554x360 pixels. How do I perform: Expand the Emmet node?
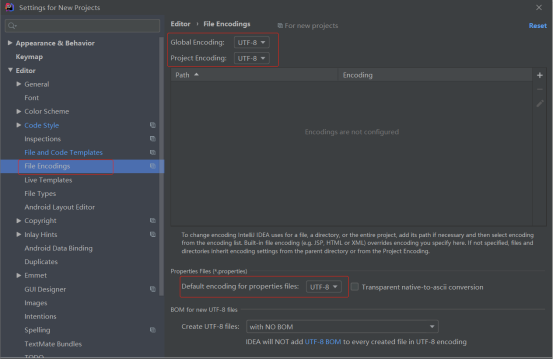coord(19,276)
